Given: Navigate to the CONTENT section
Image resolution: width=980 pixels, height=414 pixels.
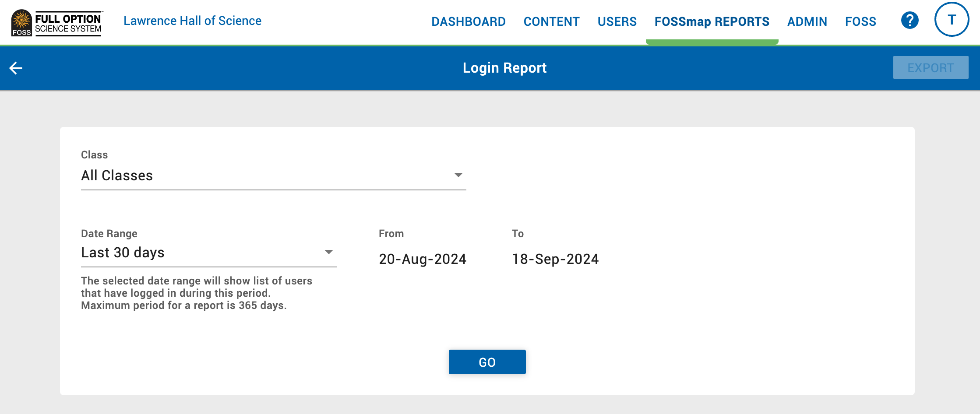Looking at the screenshot, I should tap(552, 21).
